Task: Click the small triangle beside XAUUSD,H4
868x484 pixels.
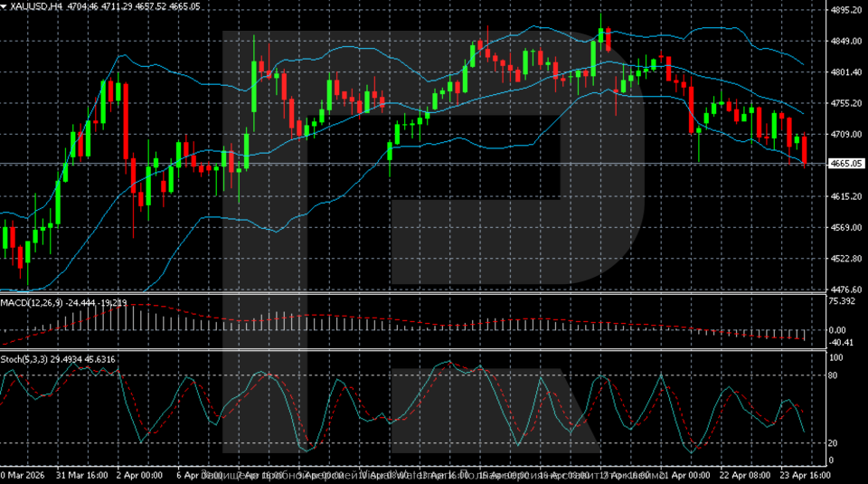Action: pos(4,6)
